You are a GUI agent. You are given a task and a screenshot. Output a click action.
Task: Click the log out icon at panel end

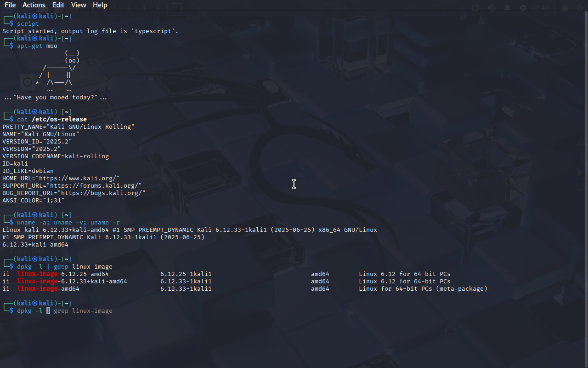pos(581,8)
